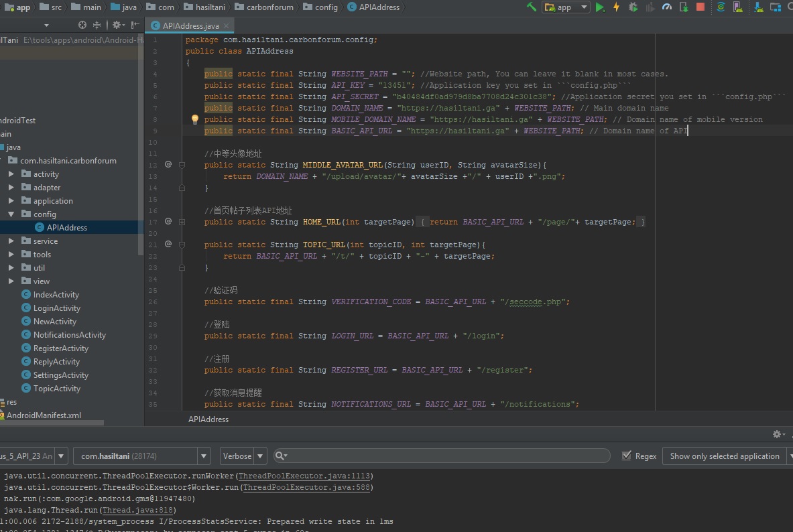Open the device selector dropdown
This screenshot has width=793, height=532.
pos(61,456)
